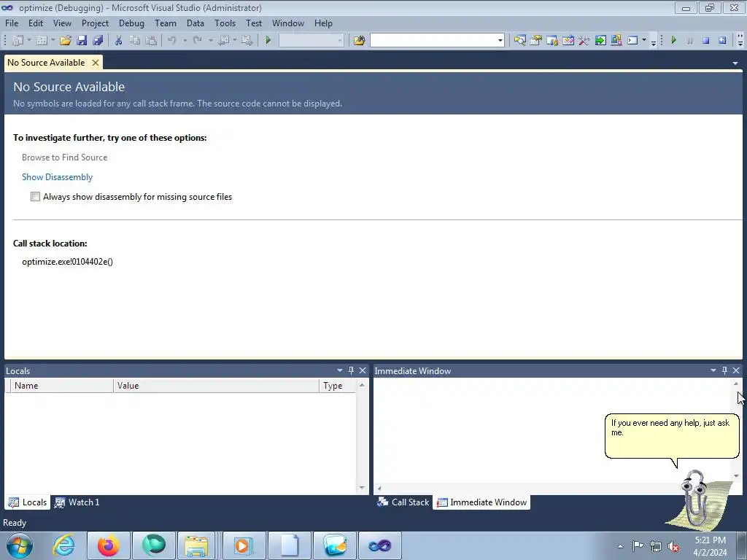This screenshot has height=560, width=747.
Task: Open Immediate Window position dropdown arrow
Action: (713, 370)
